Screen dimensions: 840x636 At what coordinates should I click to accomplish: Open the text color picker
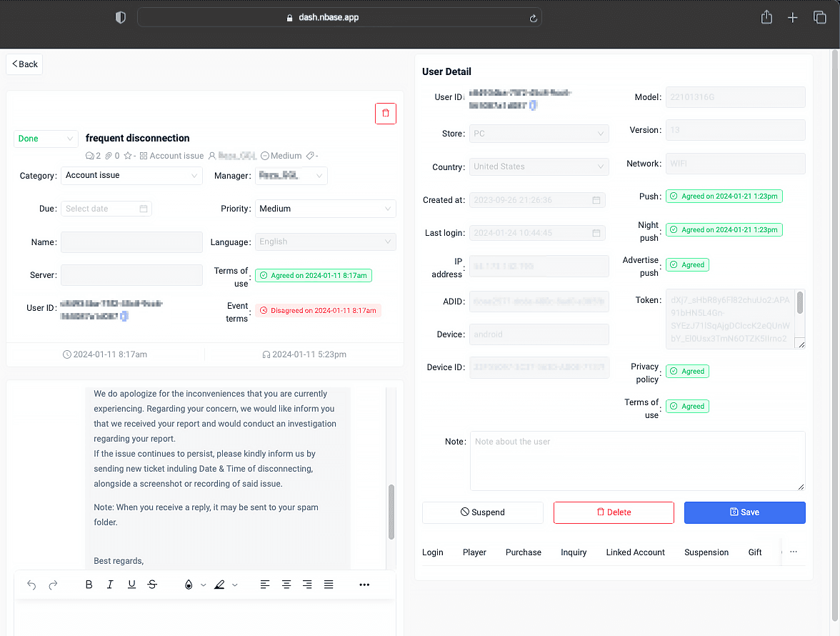coord(189,585)
